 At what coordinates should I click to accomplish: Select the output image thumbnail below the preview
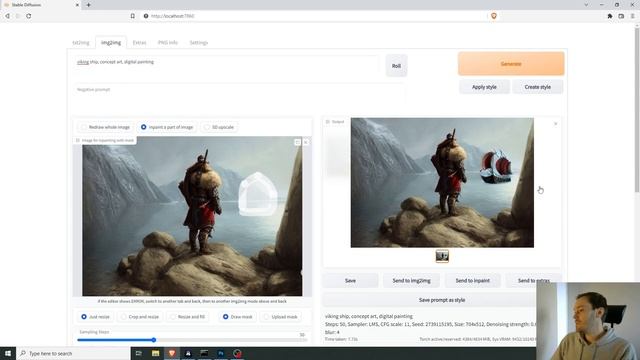[442, 256]
